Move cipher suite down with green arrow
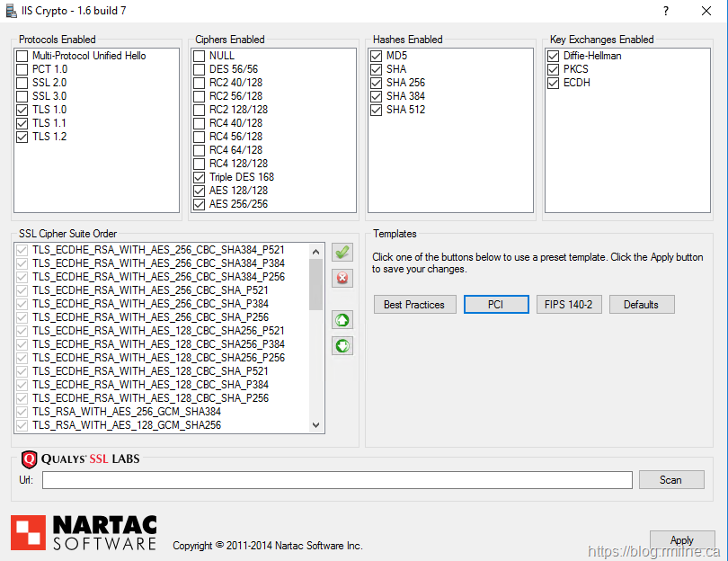 [x=342, y=345]
